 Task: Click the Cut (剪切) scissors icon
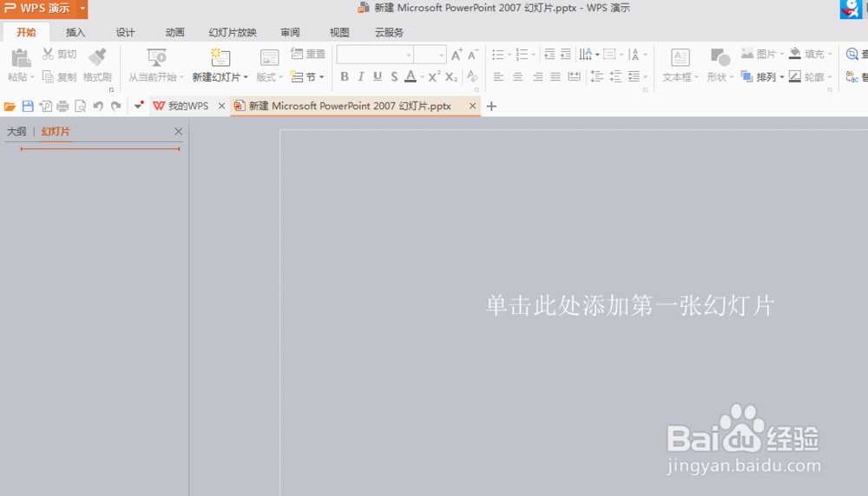point(48,54)
